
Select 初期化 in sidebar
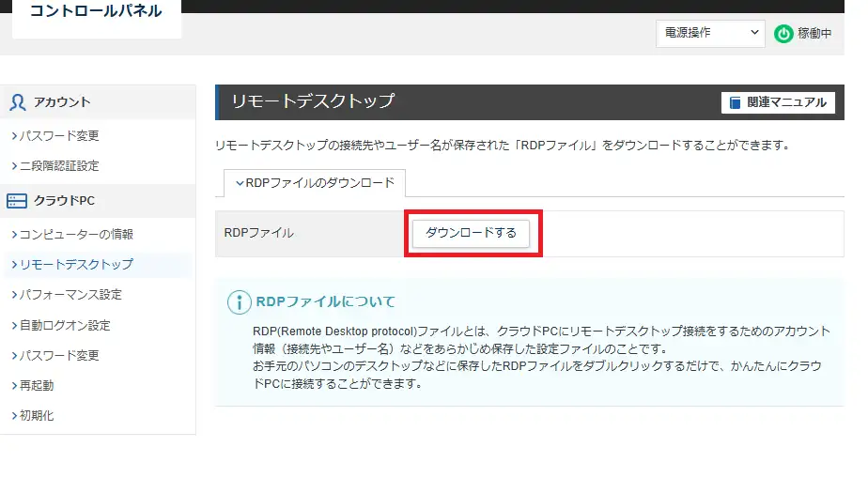(x=37, y=415)
